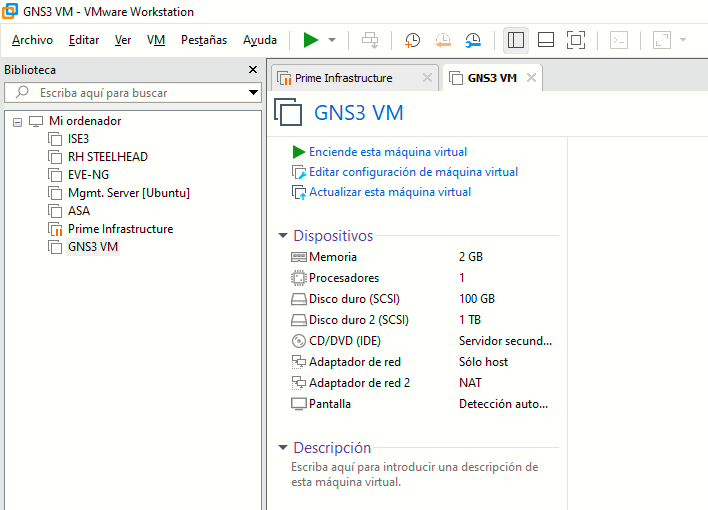The width and height of the screenshot is (708, 510).
Task: Click the send Ctrl+Alt+Del toolbar icon
Action: 370,40
